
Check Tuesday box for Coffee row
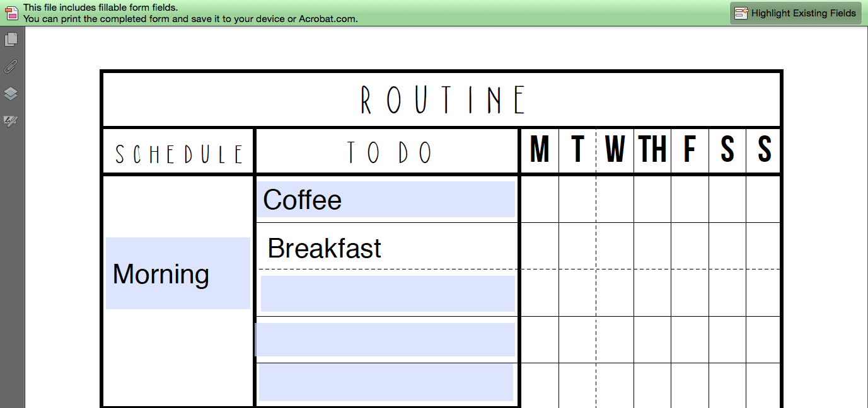(577, 199)
